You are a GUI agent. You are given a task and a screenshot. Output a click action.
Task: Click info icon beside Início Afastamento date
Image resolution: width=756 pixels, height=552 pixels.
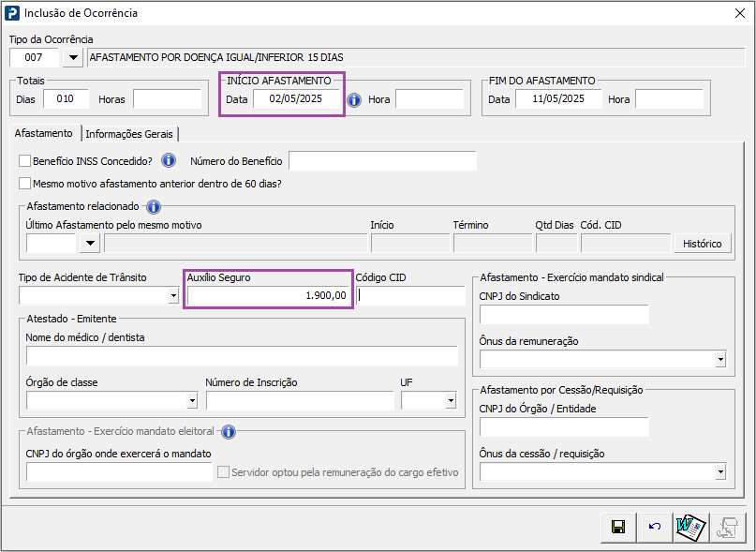coord(354,99)
